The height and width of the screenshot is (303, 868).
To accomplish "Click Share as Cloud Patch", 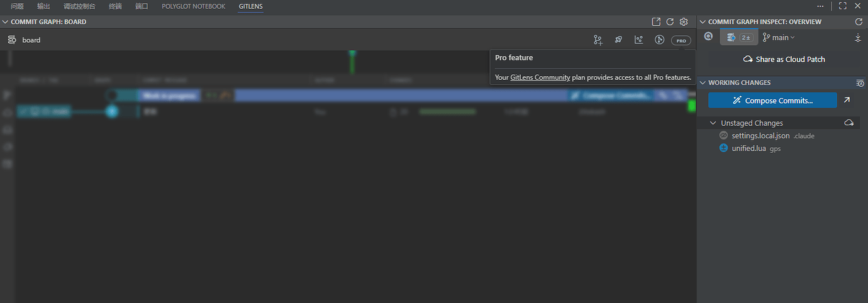I will pyautogui.click(x=784, y=59).
